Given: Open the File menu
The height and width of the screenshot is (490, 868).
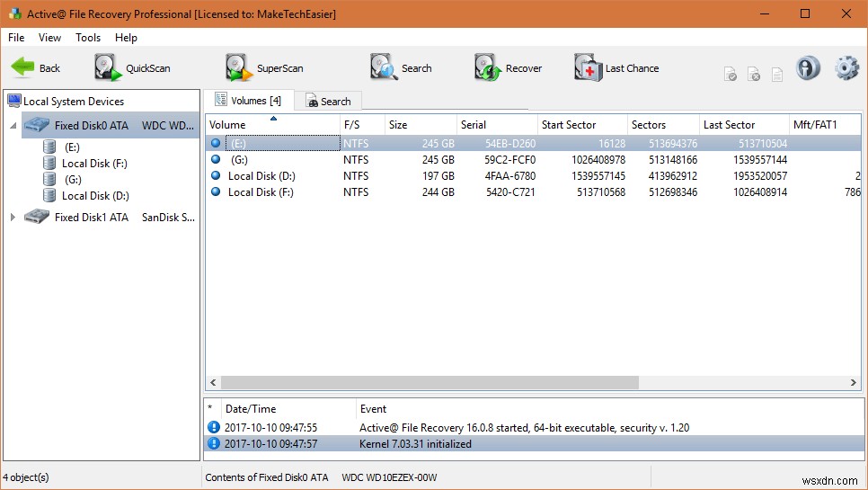Looking at the screenshot, I should pos(16,37).
